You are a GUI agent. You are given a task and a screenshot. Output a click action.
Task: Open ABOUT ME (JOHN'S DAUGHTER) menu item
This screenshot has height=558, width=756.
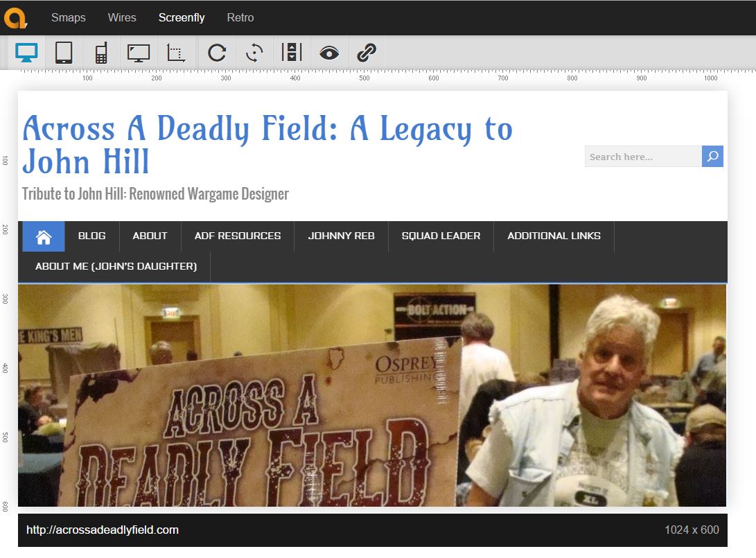116,266
